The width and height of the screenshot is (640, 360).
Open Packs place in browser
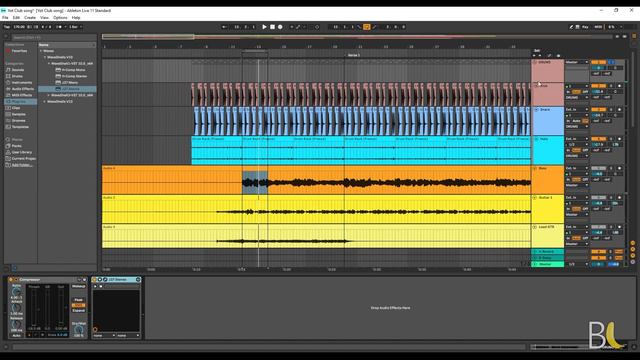16,146
